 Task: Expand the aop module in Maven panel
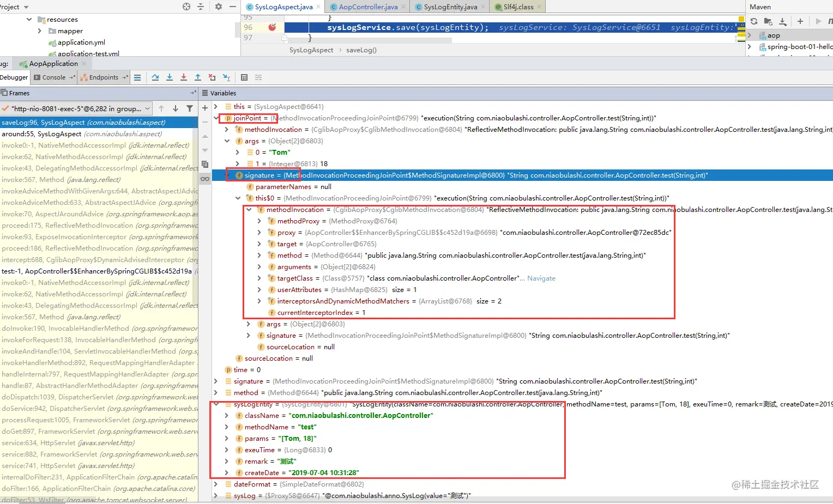pyautogui.click(x=750, y=35)
